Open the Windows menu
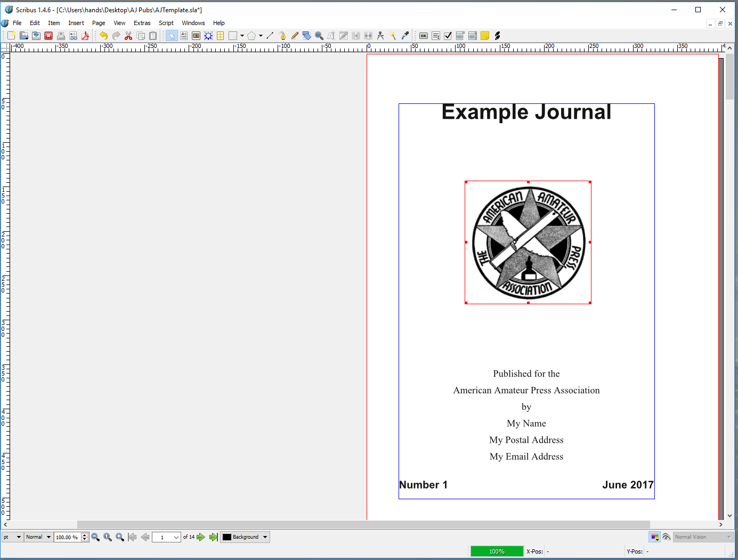 coord(193,23)
